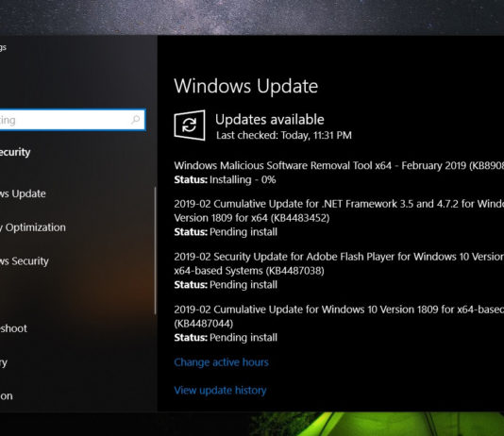This screenshot has height=436, width=504.
Task: Click Malicious Software Removal Tool update entry
Action: [x=339, y=165]
